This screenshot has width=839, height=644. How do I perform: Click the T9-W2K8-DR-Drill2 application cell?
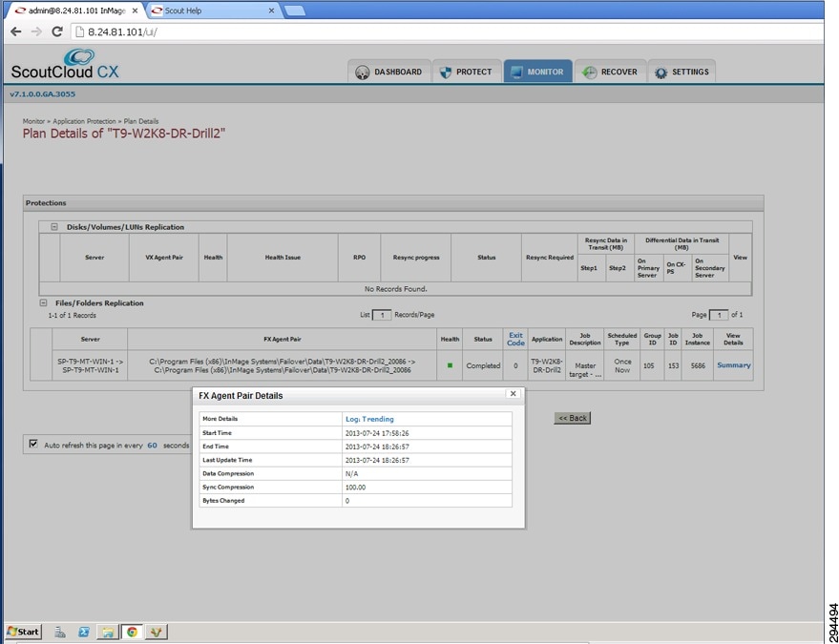547,365
